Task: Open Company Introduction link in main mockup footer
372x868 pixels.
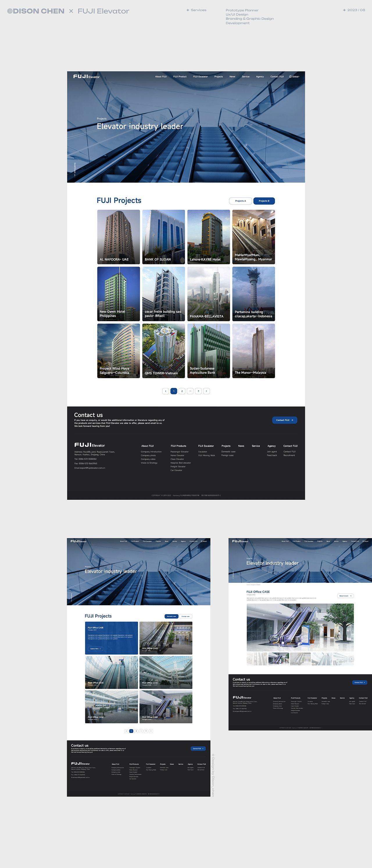Action: pos(151,452)
